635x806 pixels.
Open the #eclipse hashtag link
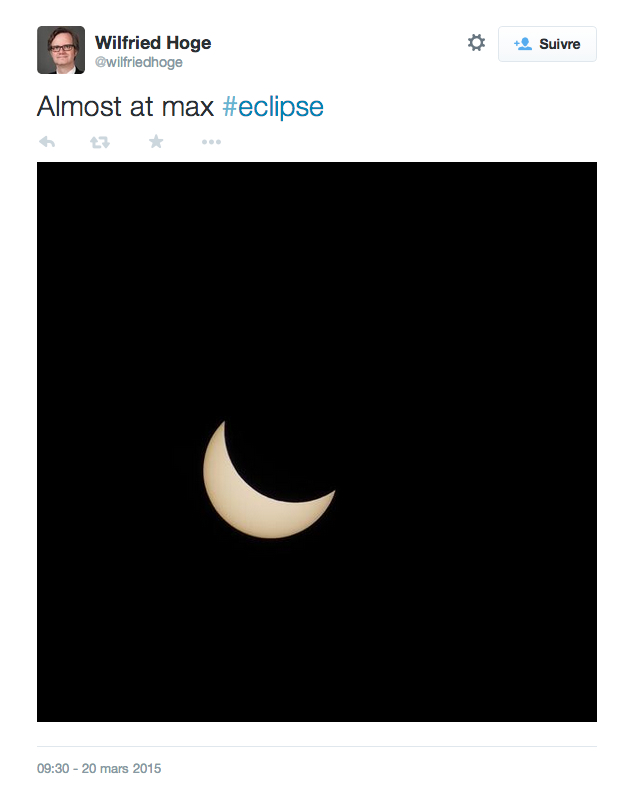point(273,107)
